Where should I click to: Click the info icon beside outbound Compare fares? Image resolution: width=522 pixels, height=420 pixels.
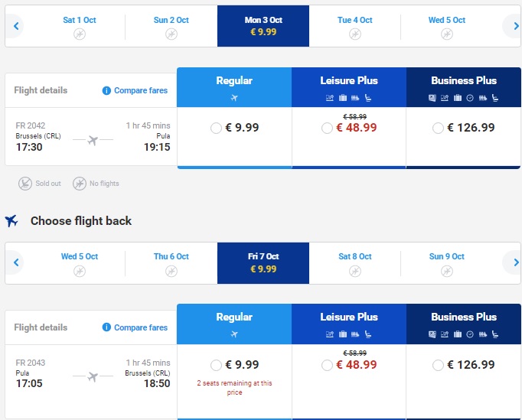point(106,90)
